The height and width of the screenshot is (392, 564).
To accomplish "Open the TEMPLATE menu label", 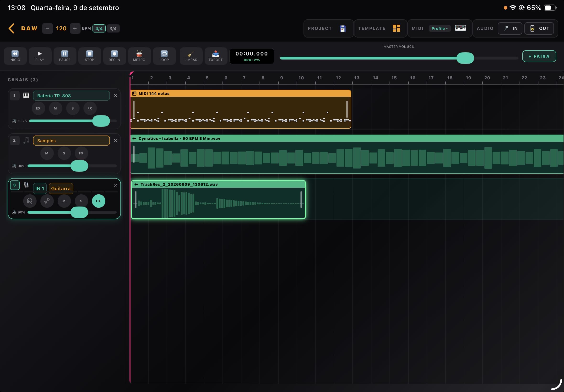I will coord(372,28).
